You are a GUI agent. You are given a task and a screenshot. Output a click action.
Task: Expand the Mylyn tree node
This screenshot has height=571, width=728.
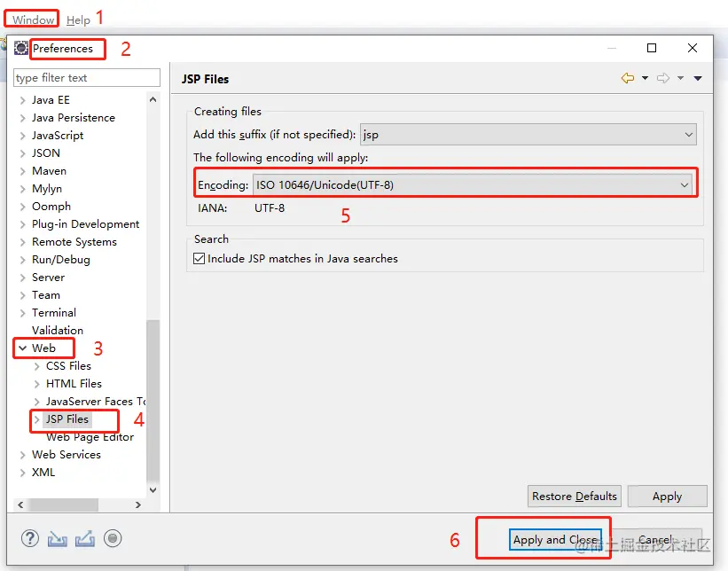(22, 189)
